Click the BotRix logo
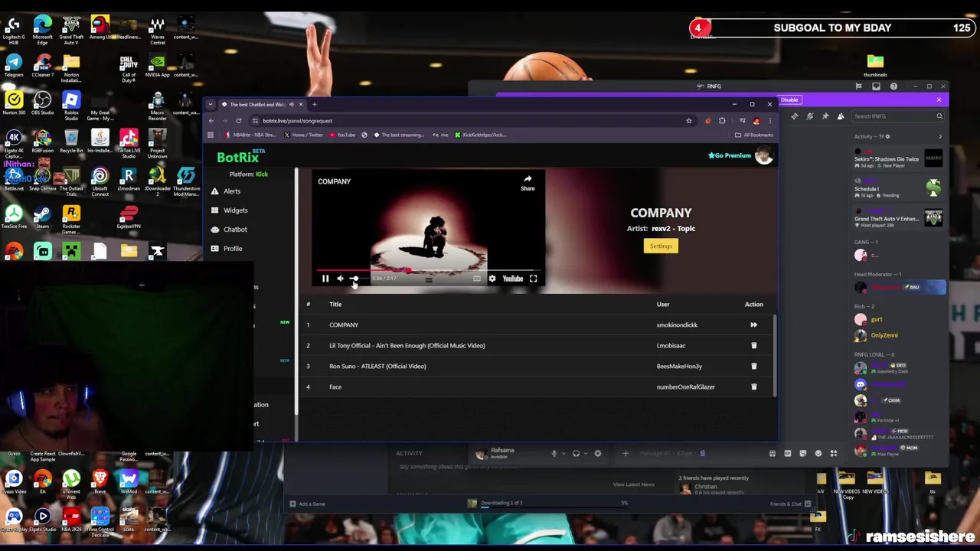 pyautogui.click(x=240, y=157)
